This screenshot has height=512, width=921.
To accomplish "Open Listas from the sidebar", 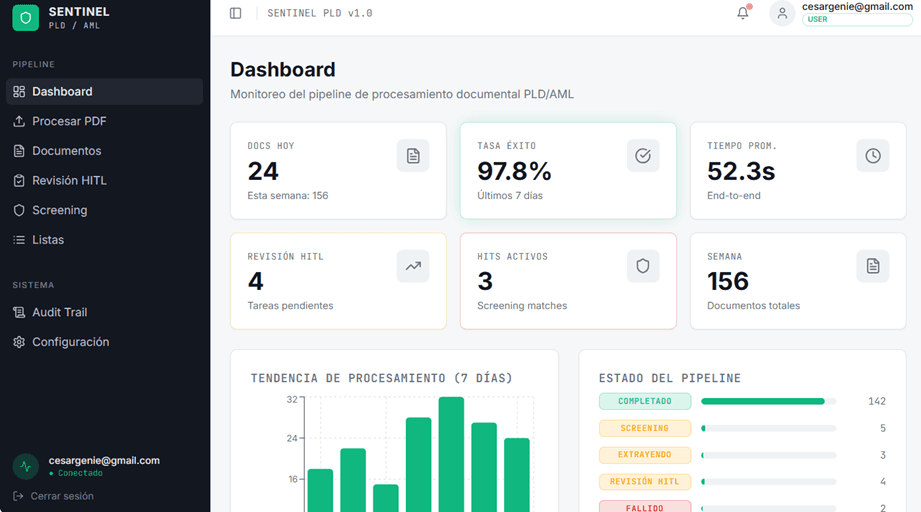I will click(x=105, y=240).
